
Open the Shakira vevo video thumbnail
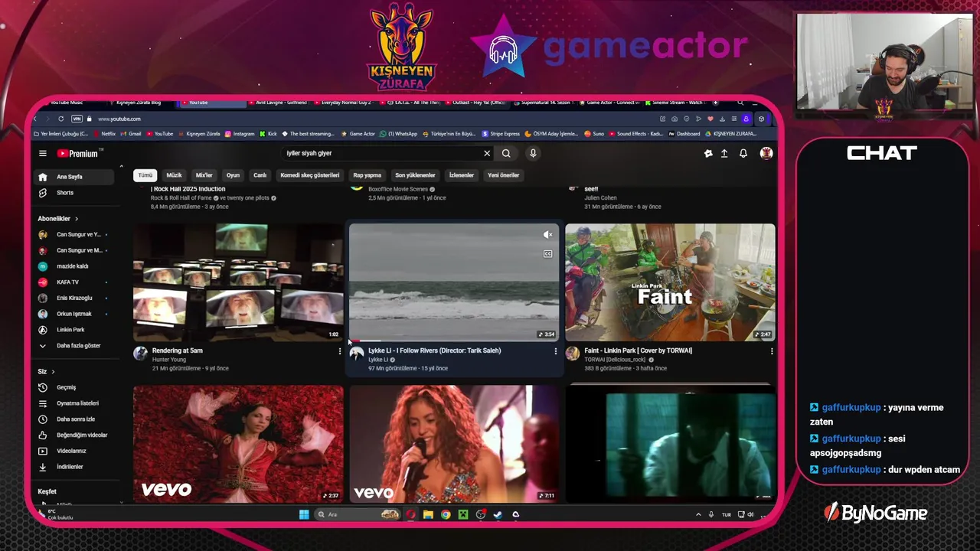tap(454, 444)
